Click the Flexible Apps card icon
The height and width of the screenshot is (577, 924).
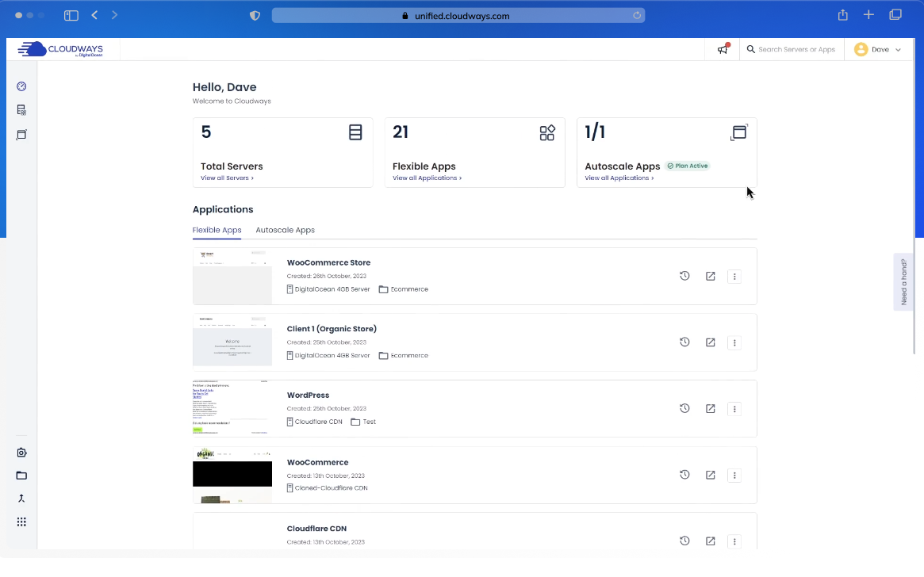point(547,132)
